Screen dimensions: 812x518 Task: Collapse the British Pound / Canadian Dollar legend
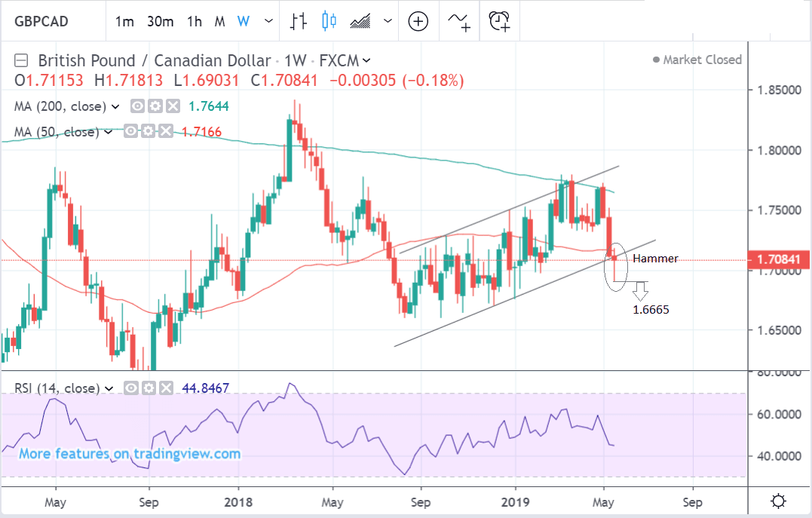pos(21,60)
